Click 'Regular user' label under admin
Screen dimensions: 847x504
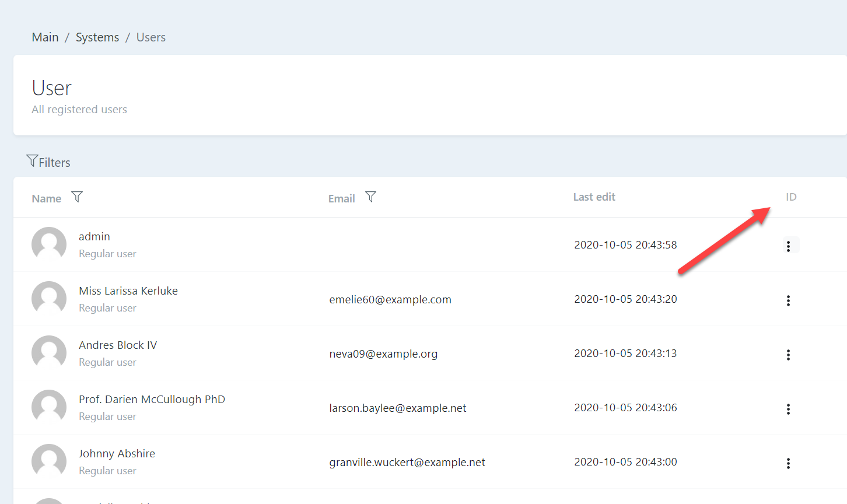[x=107, y=254]
